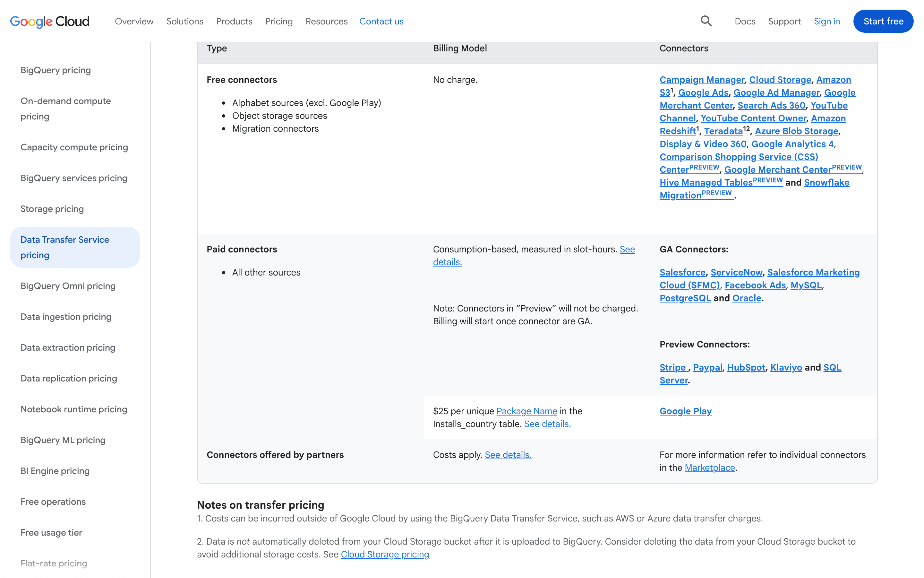Viewport: 924px width, 578px height.
Task: Open the Azure Blob Storage link
Action: pyautogui.click(x=797, y=131)
